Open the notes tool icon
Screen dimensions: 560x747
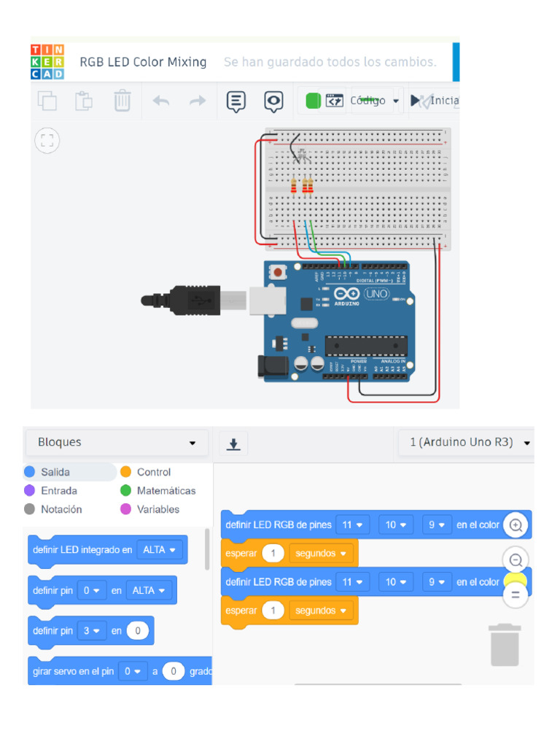[x=236, y=101]
